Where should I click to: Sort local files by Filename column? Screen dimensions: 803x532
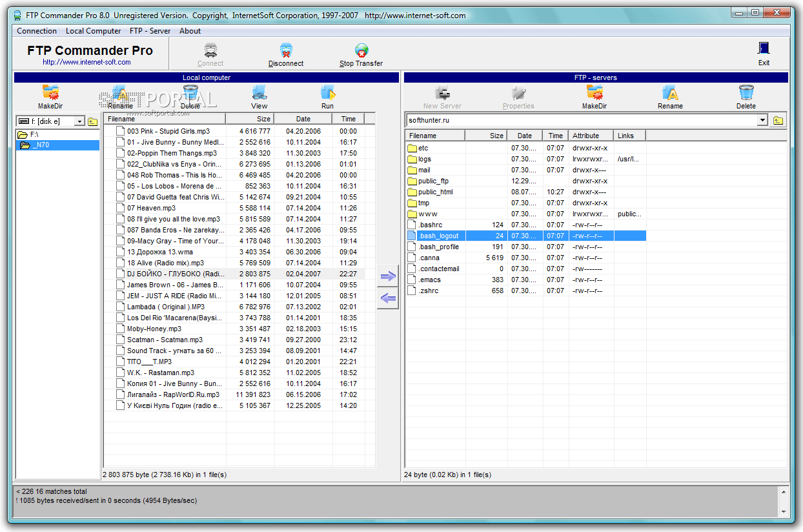click(x=165, y=119)
